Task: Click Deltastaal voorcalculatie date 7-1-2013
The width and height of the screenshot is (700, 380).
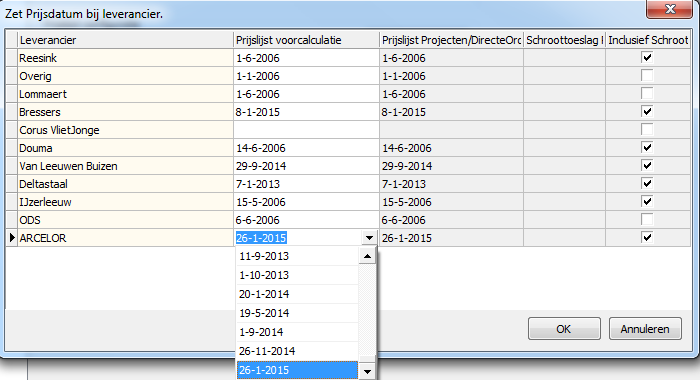Action: 306,184
